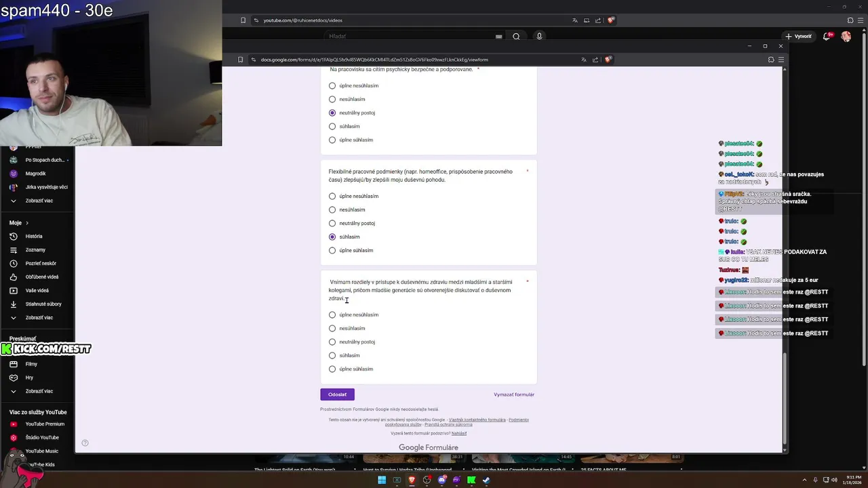
Task: Click the Vymazať formulár link
Action: pyautogui.click(x=514, y=394)
